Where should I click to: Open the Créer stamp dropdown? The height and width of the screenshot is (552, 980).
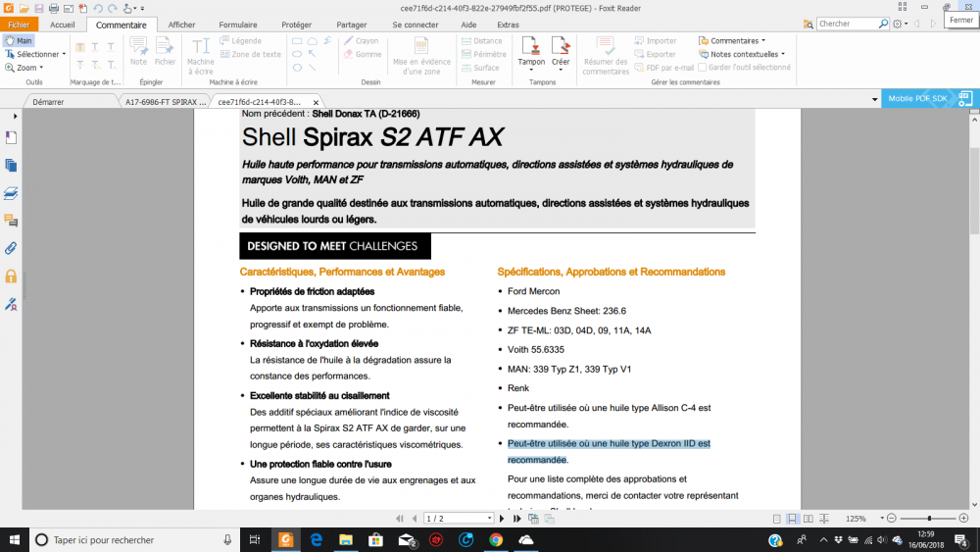coord(561,70)
